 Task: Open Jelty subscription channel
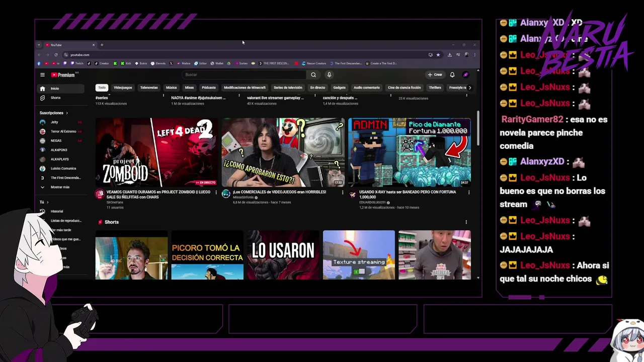[x=60, y=122]
